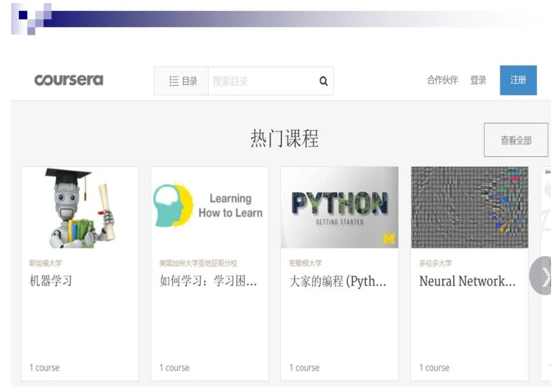The width and height of the screenshot is (552, 392).
Task: Click the magnifying glass search icon
Action: [x=323, y=81]
